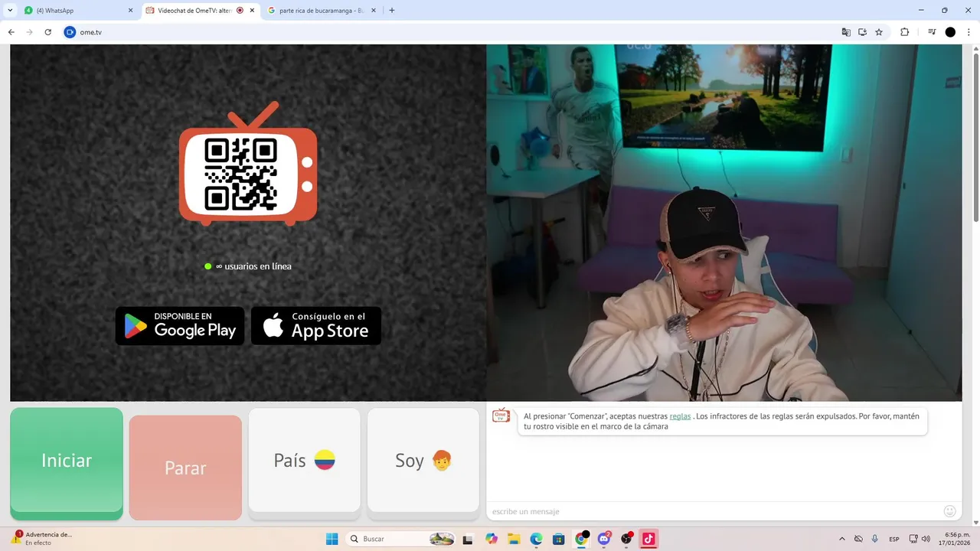This screenshot has height=551, width=980.
Task: Focus the escribe un mensaje field
Action: [x=712, y=511]
